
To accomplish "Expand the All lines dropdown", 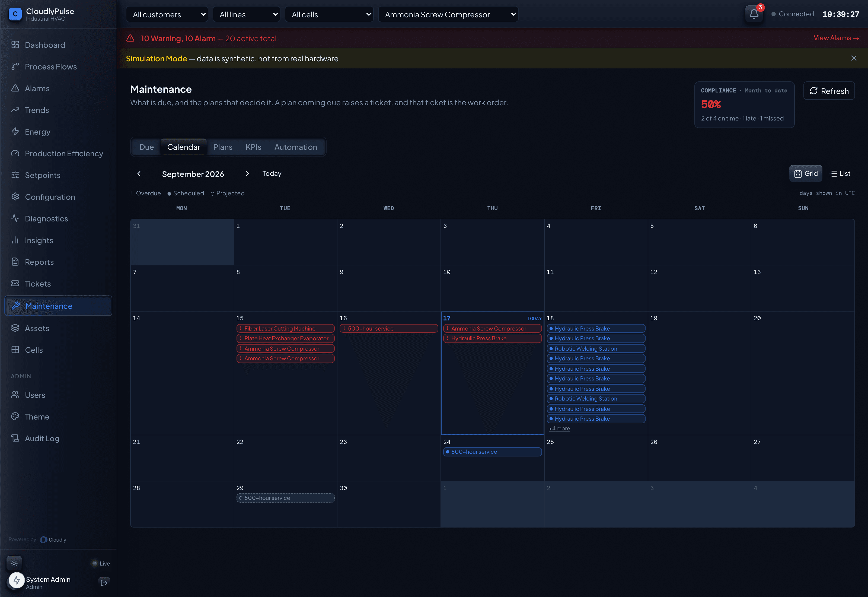I will (x=246, y=15).
